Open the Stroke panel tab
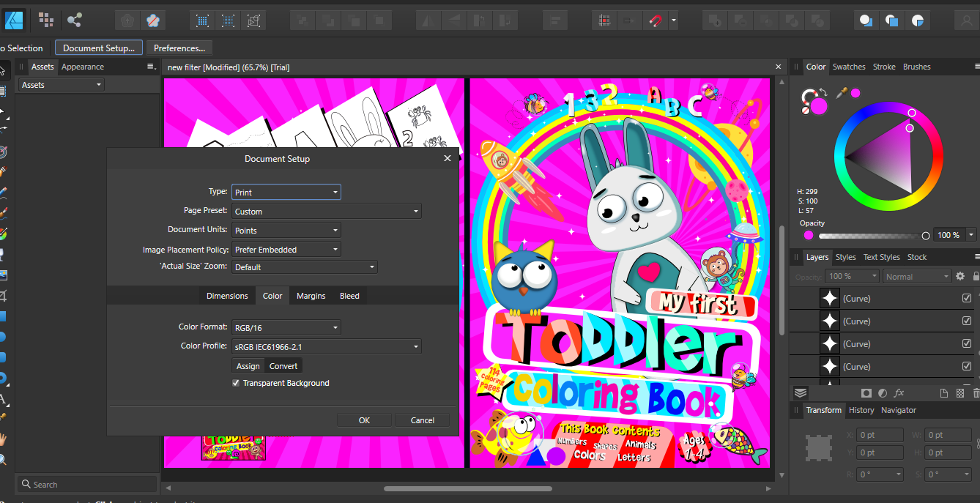This screenshot has height=503, width=980. click(x=884, y=67)
